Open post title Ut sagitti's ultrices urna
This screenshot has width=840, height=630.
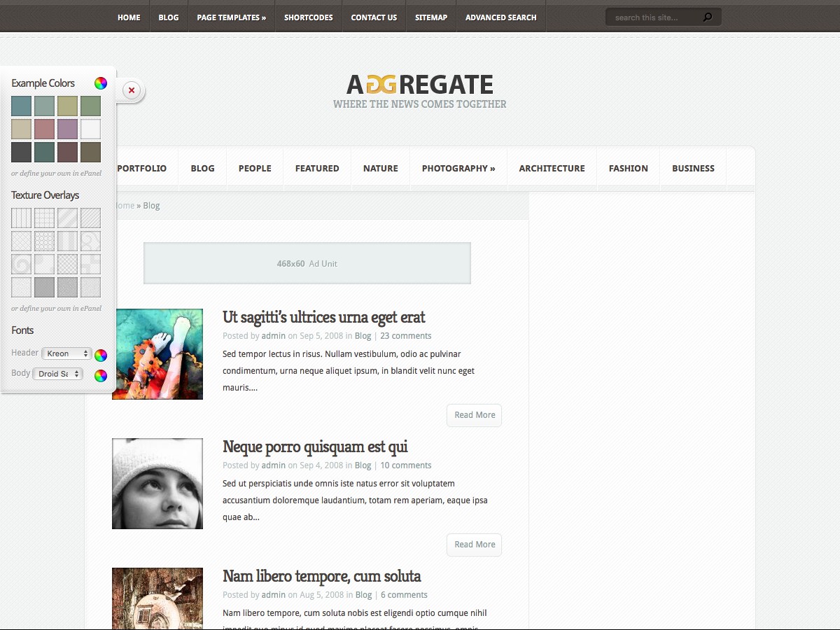coord(323,317)
